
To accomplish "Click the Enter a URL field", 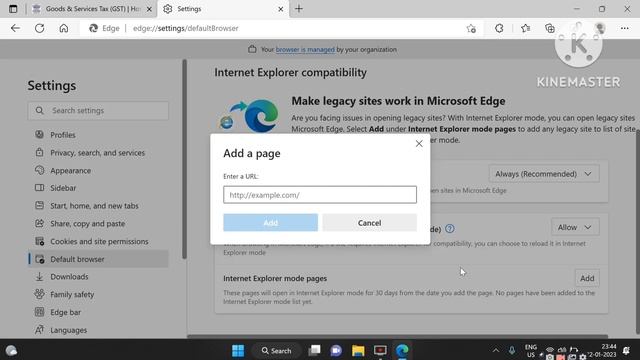I will (320, 195).
